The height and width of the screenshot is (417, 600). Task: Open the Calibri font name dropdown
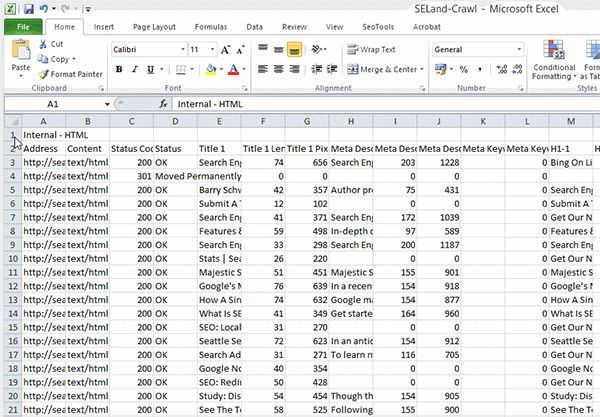(x=180, y=49)
